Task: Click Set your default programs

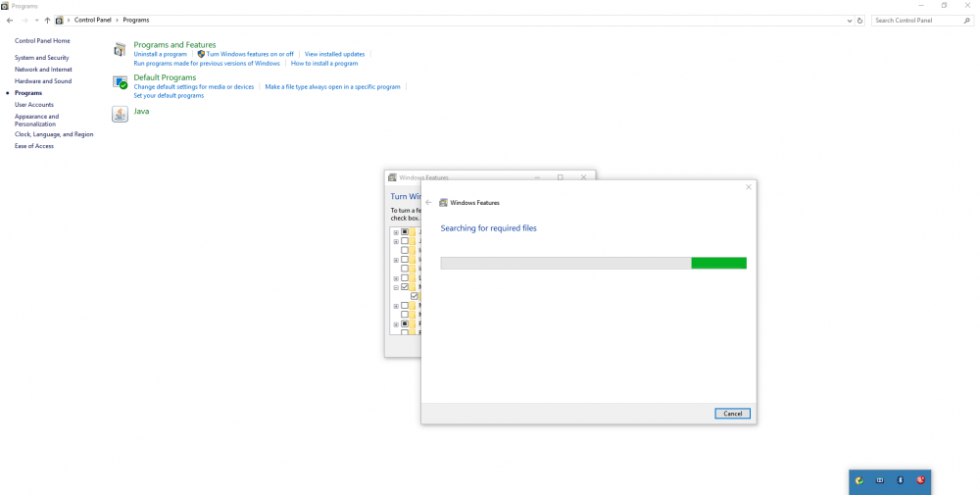Action: (x=169, y=96)
